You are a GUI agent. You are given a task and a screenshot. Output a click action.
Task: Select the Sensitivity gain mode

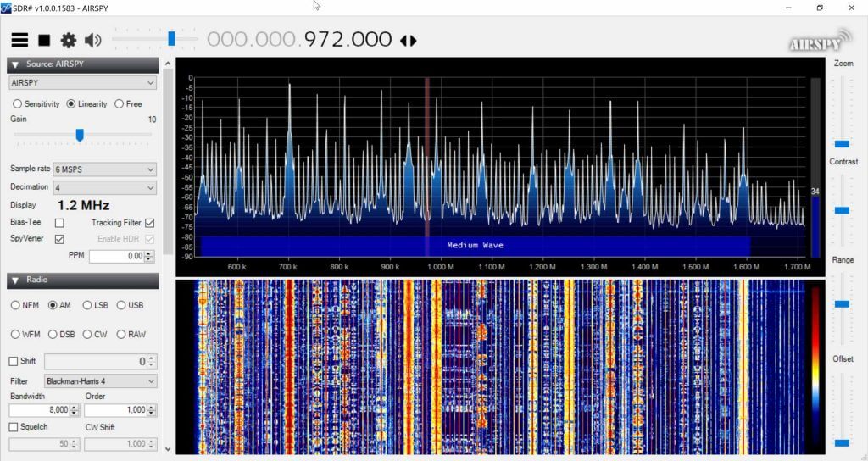[17, 104]
